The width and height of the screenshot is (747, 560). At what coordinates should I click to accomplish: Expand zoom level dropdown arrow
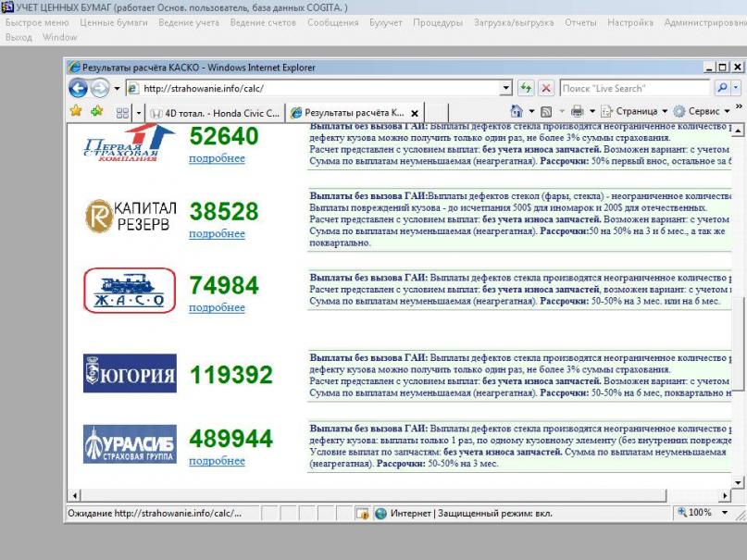(725, 513)
